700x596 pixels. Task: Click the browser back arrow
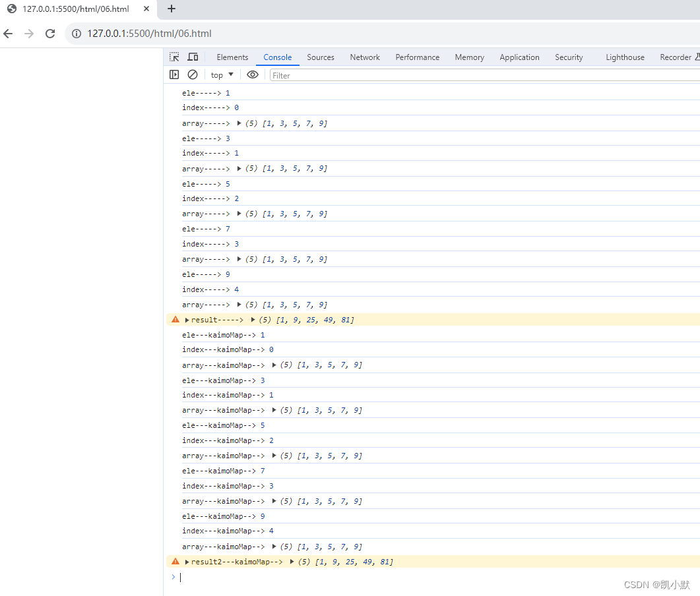click(x=8, y=34)
